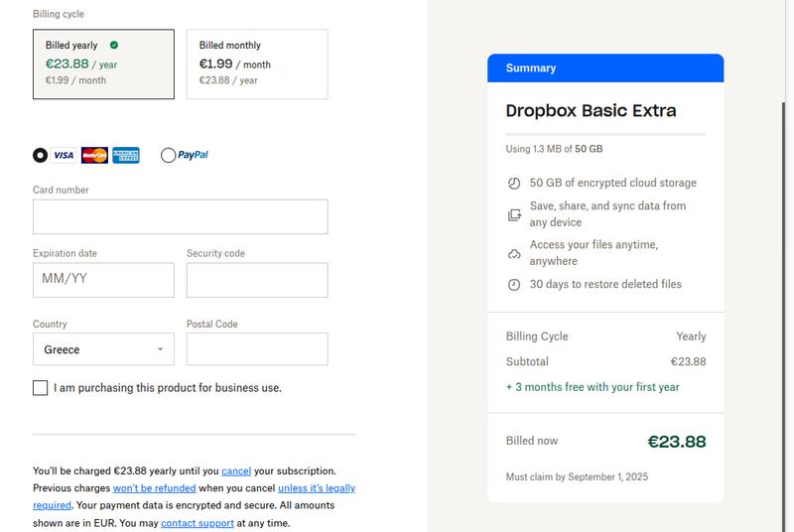The width and height of the screenshot is (794, 532).
Task: Select the credit card payment radio button
Action: pos(40,155)
